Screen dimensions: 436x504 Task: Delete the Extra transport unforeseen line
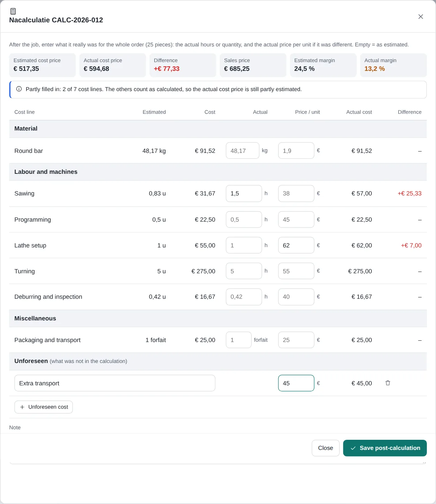(388, 383)
